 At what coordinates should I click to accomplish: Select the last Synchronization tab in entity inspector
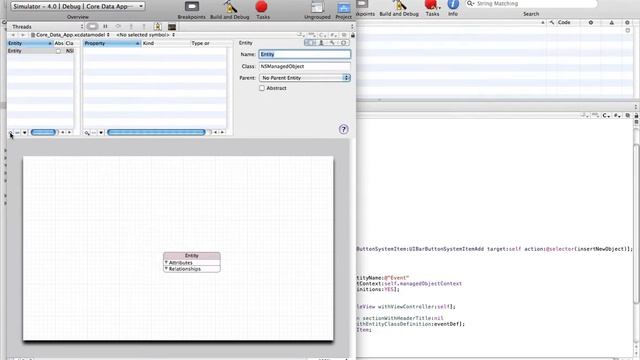(x=344, y=43)
